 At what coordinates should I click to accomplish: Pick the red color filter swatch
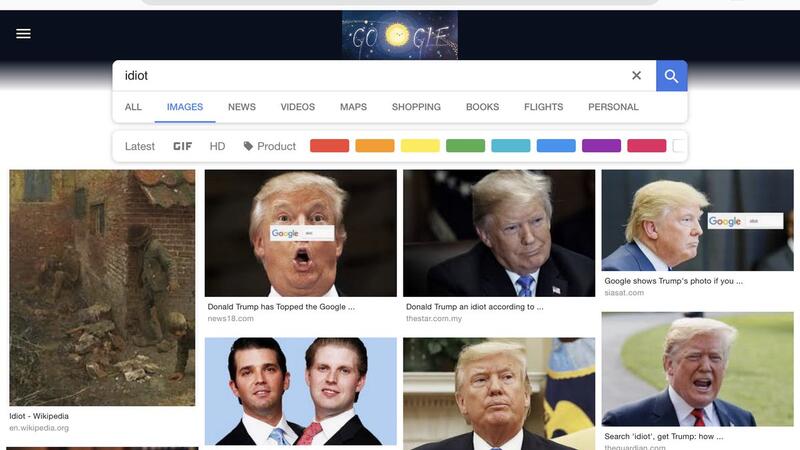pos(330,146)
